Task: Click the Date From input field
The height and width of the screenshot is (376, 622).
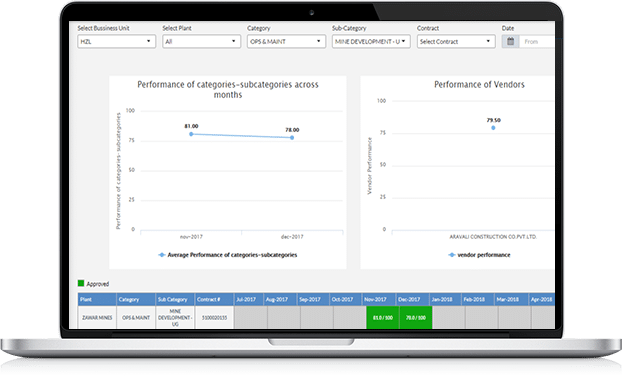Action: coord(537,41)
